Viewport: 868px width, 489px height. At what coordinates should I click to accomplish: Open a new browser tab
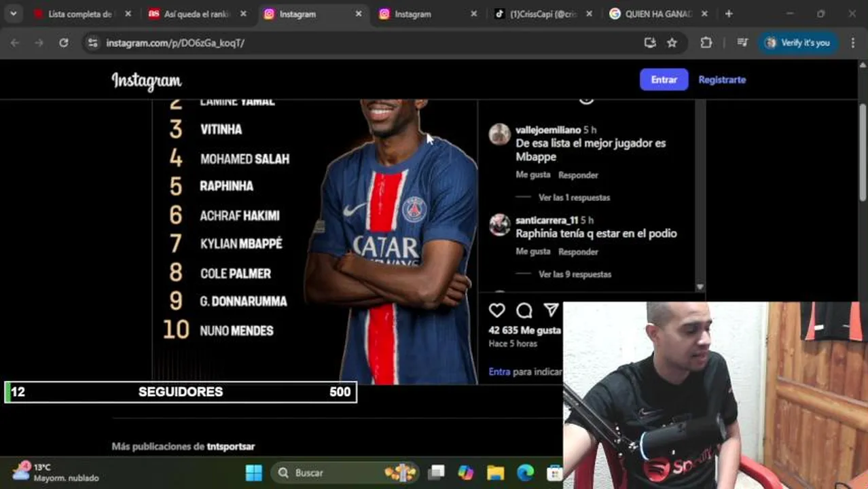pyautogui.click(x=729, y=14)
